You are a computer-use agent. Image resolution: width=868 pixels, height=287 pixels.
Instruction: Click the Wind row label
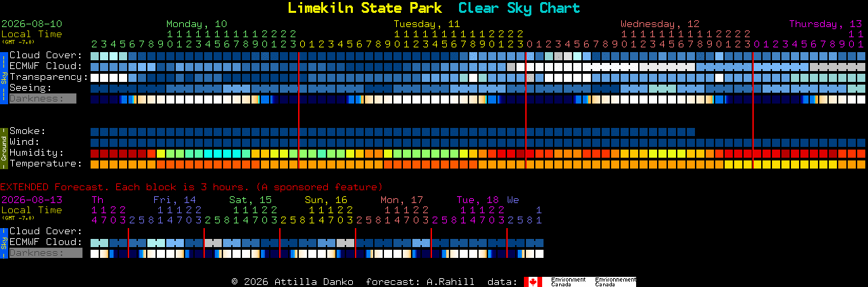[x=24, y=142]
